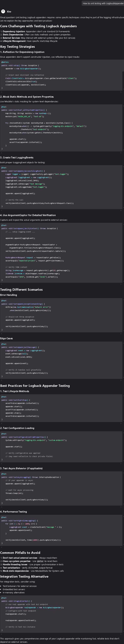124x644 pixels.
Task: Click the right scroll arrow below the testAppend_ExceptionHandling code
Action: coord(121,334)
